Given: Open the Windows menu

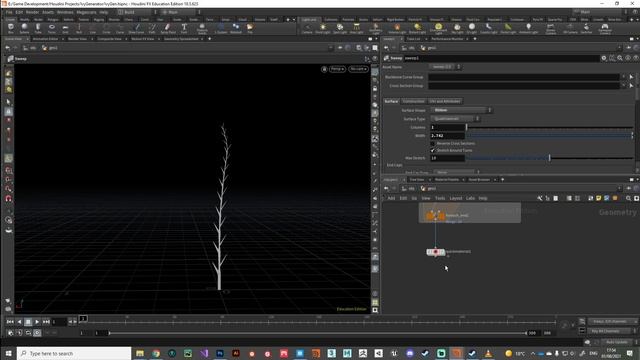Looking at the screenshot, I should coord(65,12).
